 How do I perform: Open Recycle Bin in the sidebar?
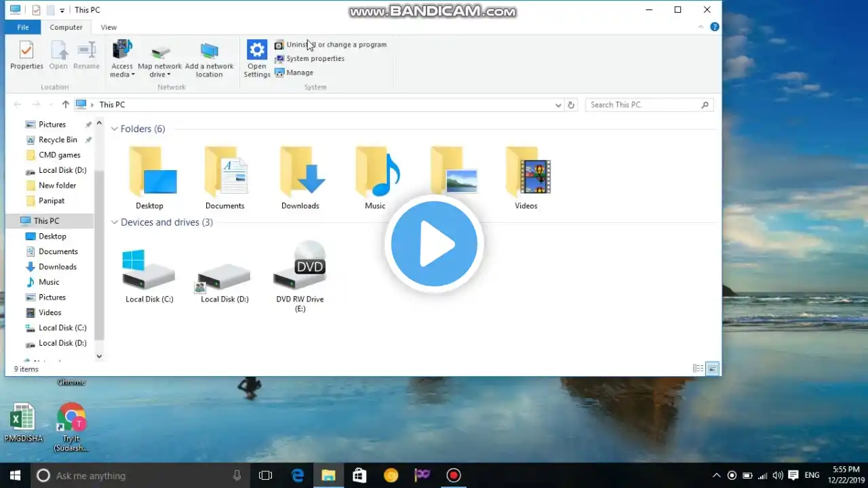[58, 140]
